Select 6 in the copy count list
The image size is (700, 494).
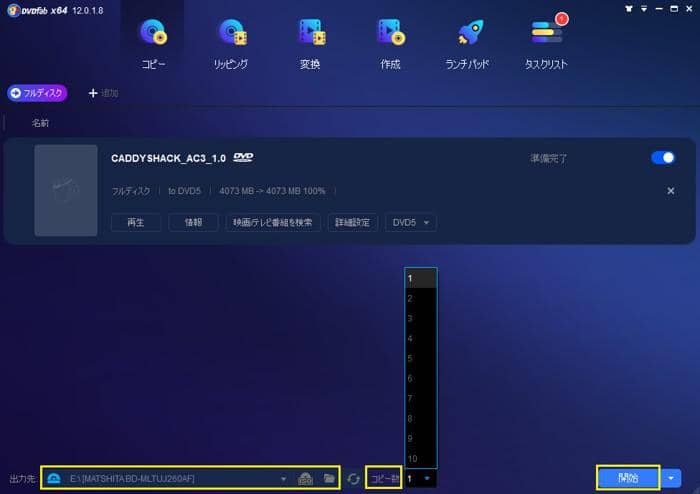421,378
